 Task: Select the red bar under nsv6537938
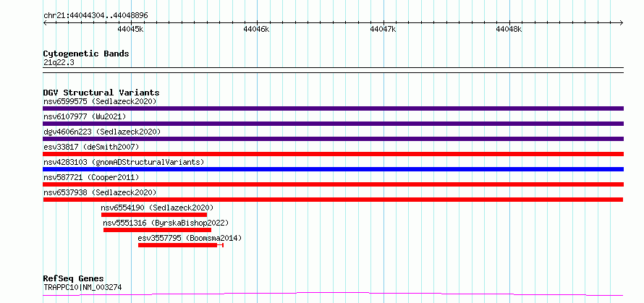333,200
